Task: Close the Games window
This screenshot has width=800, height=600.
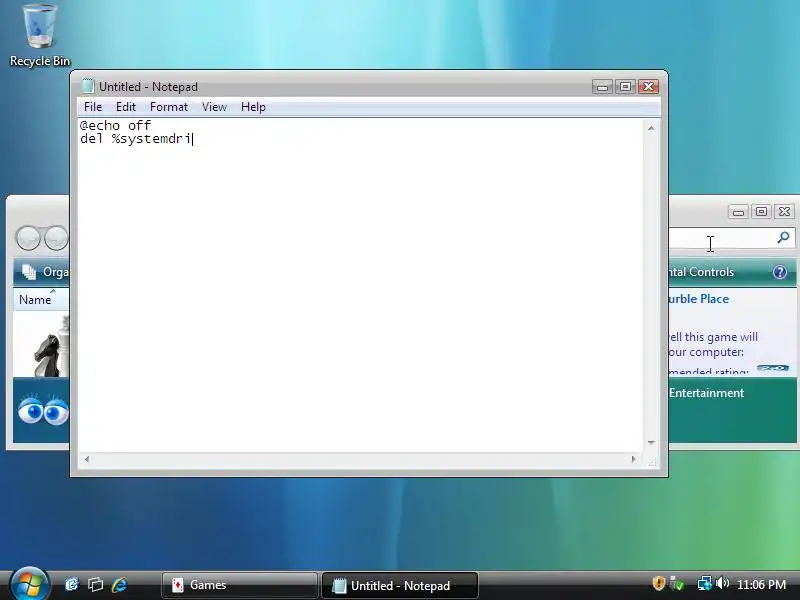Action: point(785,212)
